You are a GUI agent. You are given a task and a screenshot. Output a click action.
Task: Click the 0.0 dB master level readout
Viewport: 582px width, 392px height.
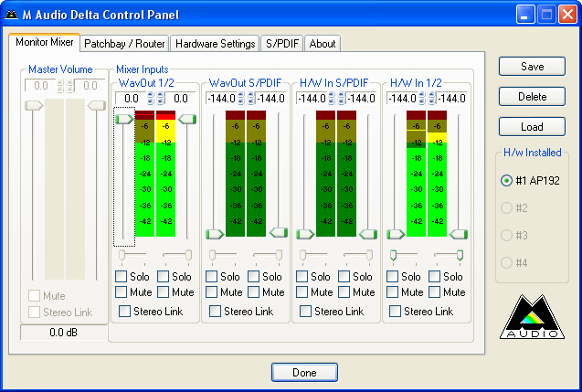pos(63,333)
